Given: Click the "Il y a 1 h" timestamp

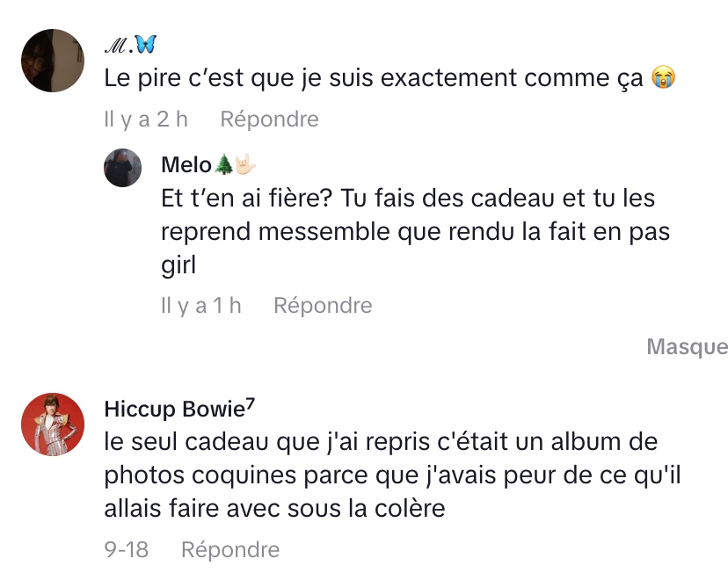Looking at the screenshot, I should pos(201,305).
